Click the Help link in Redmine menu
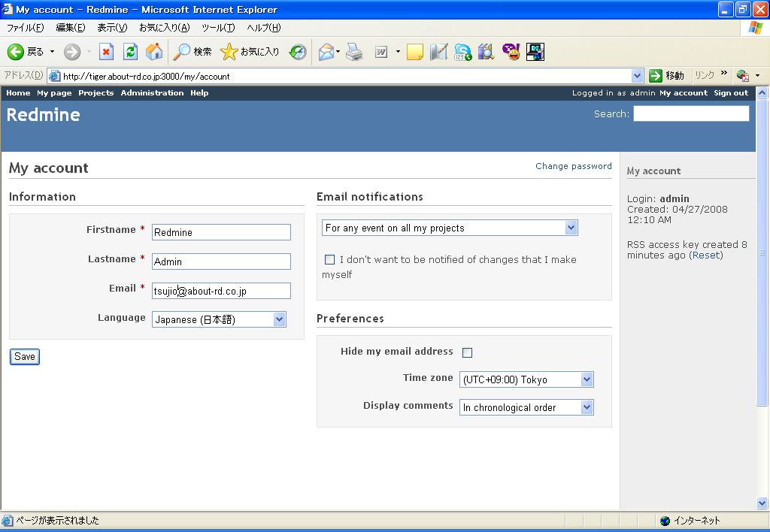 click(x=199, y=92)
